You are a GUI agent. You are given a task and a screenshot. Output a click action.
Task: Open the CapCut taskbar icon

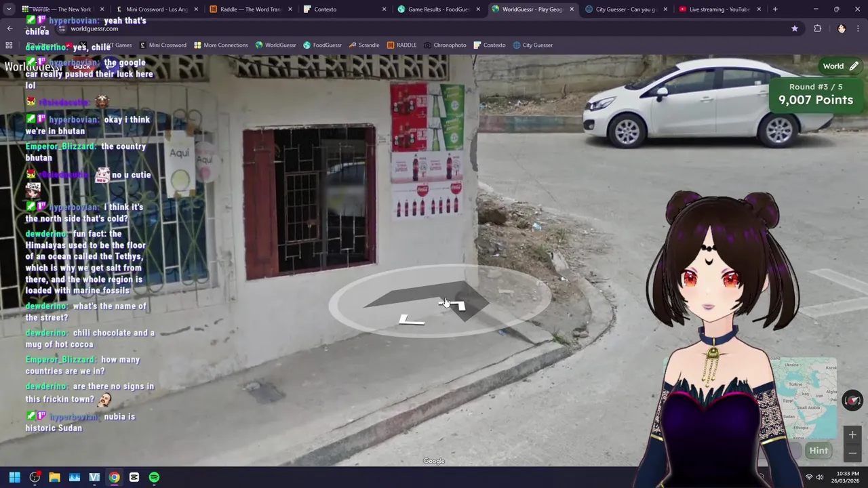(x=134, y=477)
